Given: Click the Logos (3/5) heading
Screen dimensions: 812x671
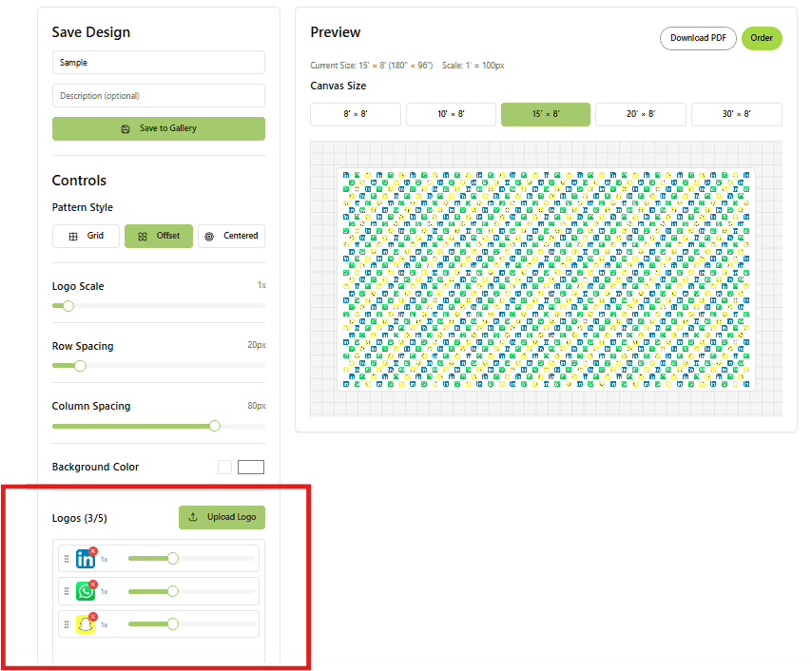Looking at the screenshot, I should click(79, 518).
